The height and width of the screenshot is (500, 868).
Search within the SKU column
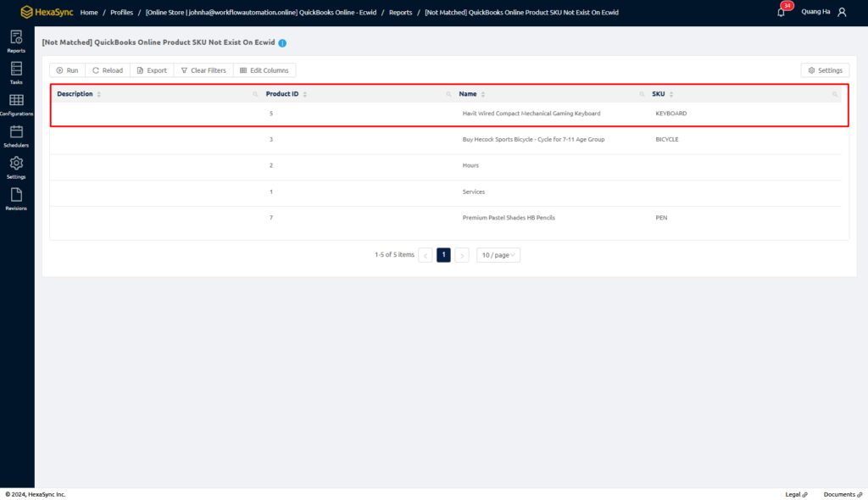(x=835, y=94)
